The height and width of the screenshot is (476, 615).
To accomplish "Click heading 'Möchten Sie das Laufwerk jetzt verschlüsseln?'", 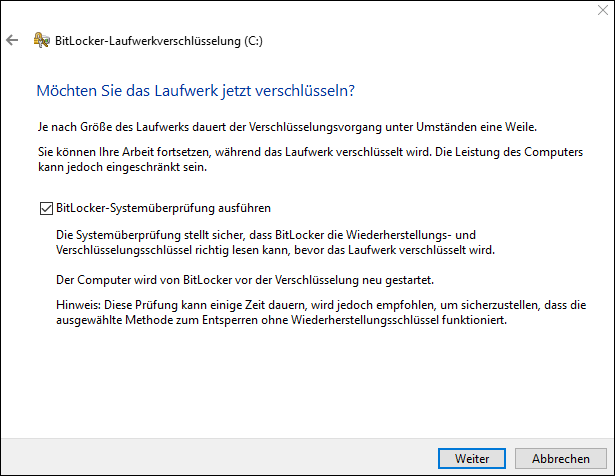I will pyautogui.click(x=195, y=91).
